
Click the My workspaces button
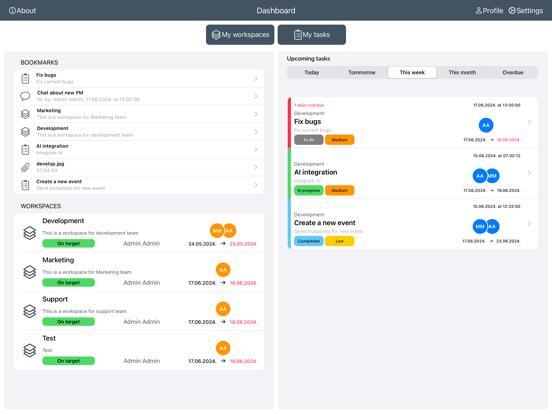click(240, 34)
